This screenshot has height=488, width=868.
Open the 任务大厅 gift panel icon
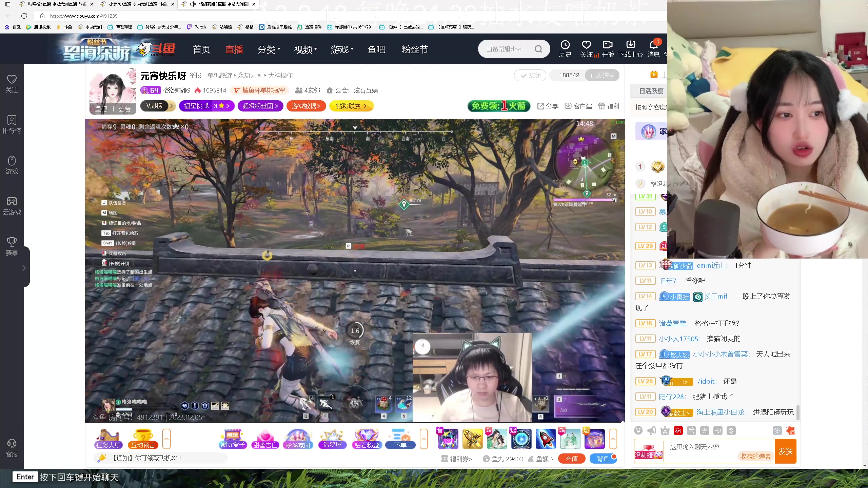[108, 439]
